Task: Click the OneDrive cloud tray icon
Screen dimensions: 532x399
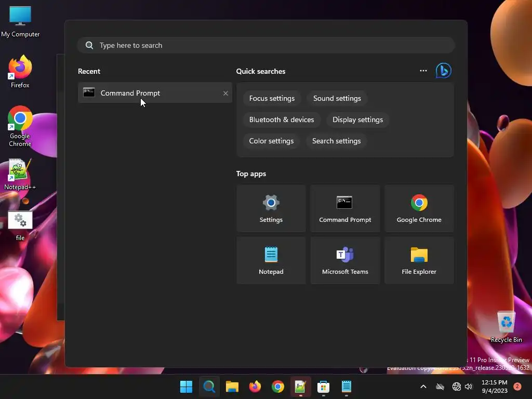Action: click(x=440, y=387)
